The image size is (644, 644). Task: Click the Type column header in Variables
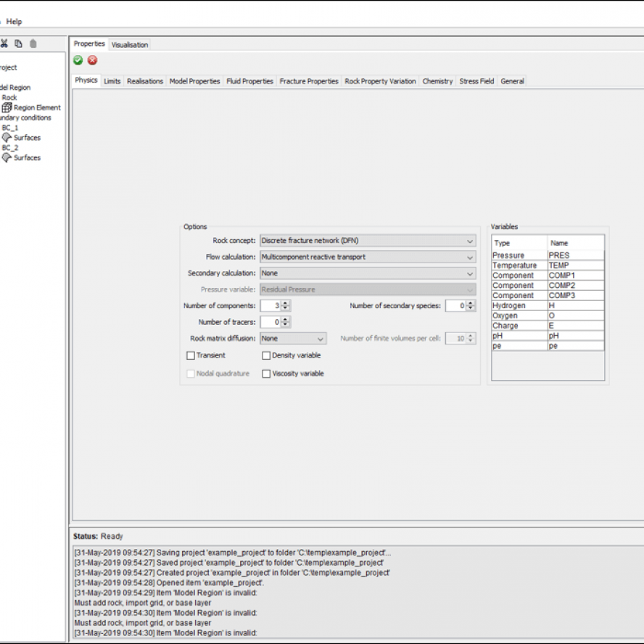(519, 243)
